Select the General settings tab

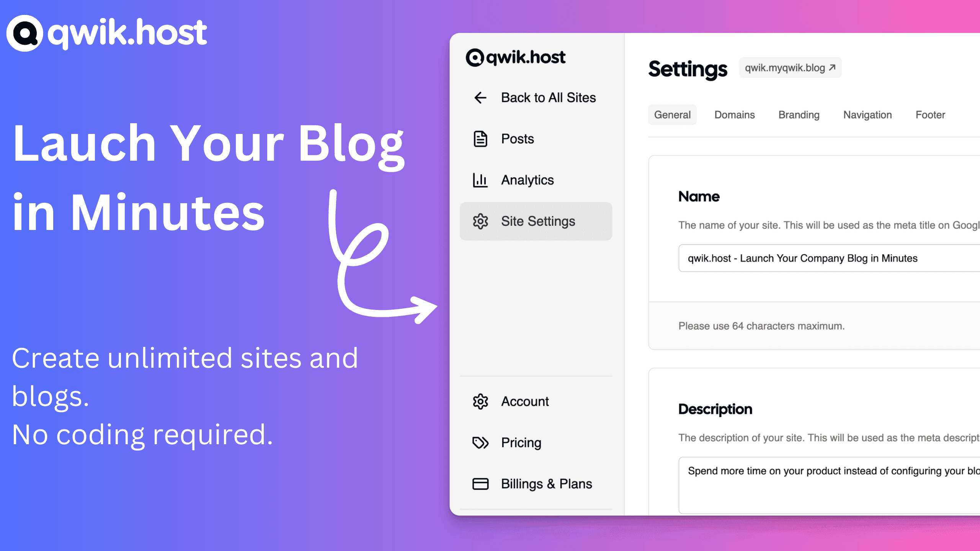pos(671,114)
